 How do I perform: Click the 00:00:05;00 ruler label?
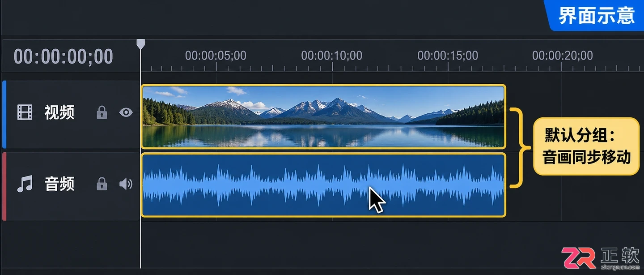(x=216, y=56)
